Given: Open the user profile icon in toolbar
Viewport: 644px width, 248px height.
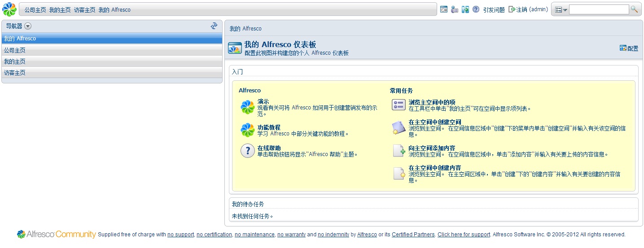Looking at the screenshot, I should tap(455, 9).
